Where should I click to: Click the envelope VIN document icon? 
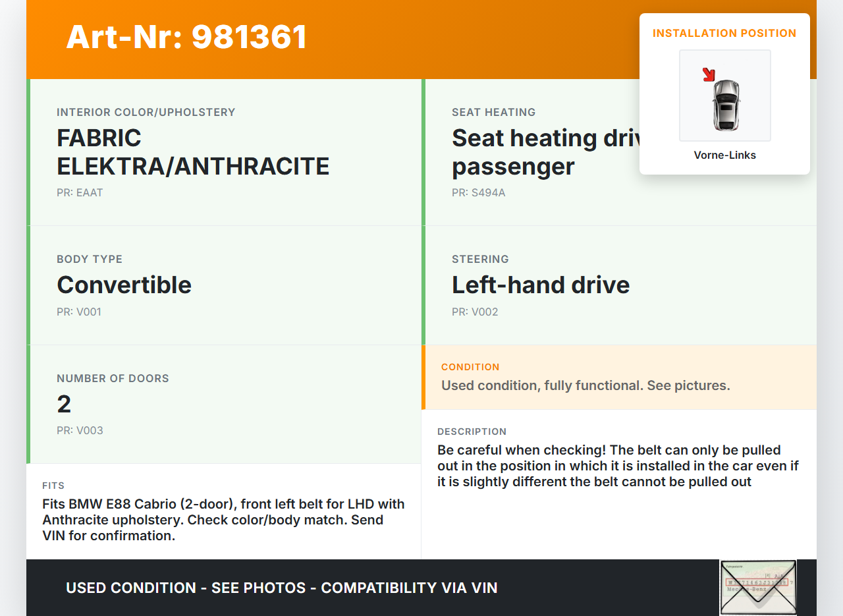click(757, 587)
